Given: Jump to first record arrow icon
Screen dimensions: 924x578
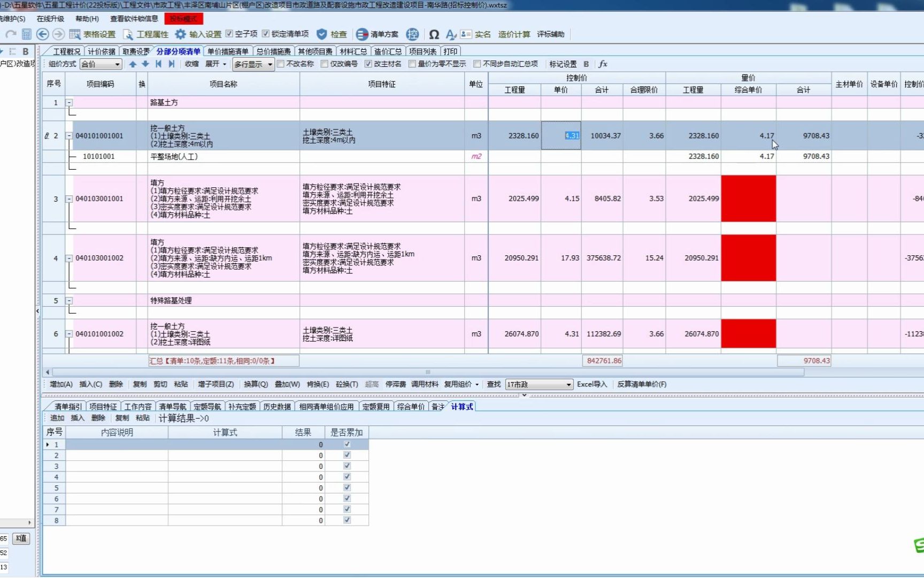Looking at the screenshot, I should 158,64.
